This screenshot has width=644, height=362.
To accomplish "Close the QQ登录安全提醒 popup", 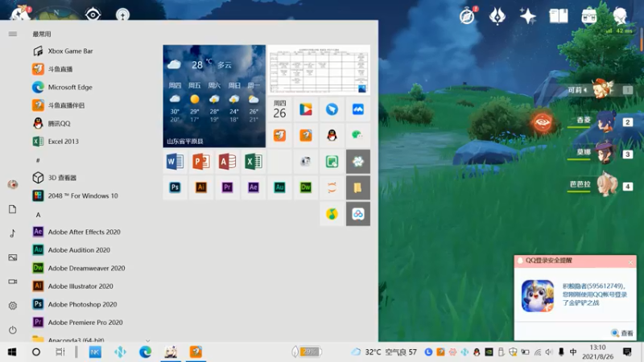I will coord(631,262).
